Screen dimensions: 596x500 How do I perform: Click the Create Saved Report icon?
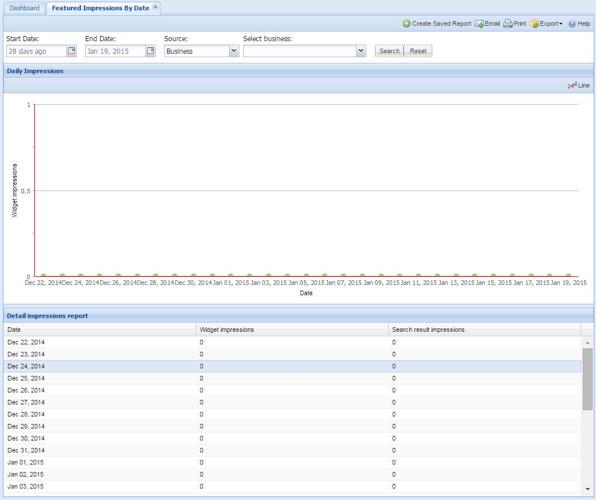406,24
